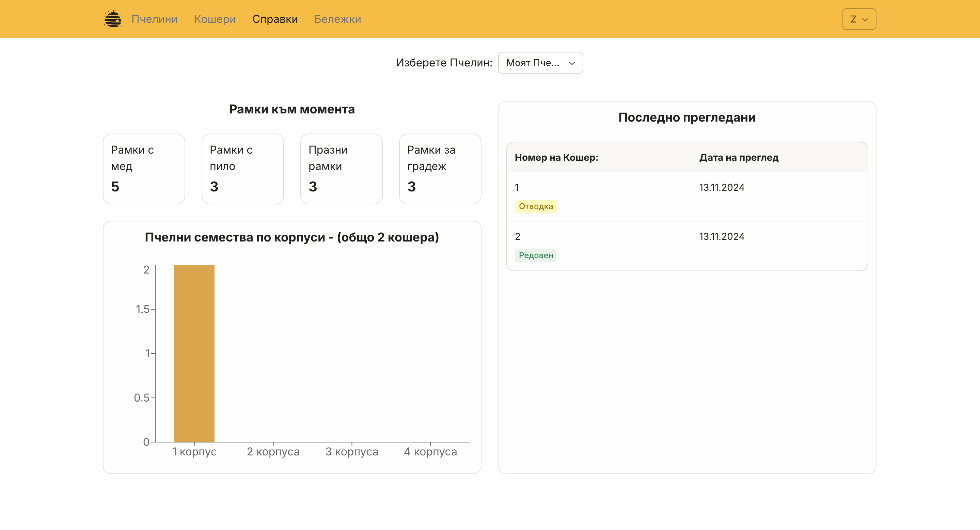The height and width of the screenshot is (530, 980).
Task: Select hive number 2 in the table
Action: [x=517, y=236]
